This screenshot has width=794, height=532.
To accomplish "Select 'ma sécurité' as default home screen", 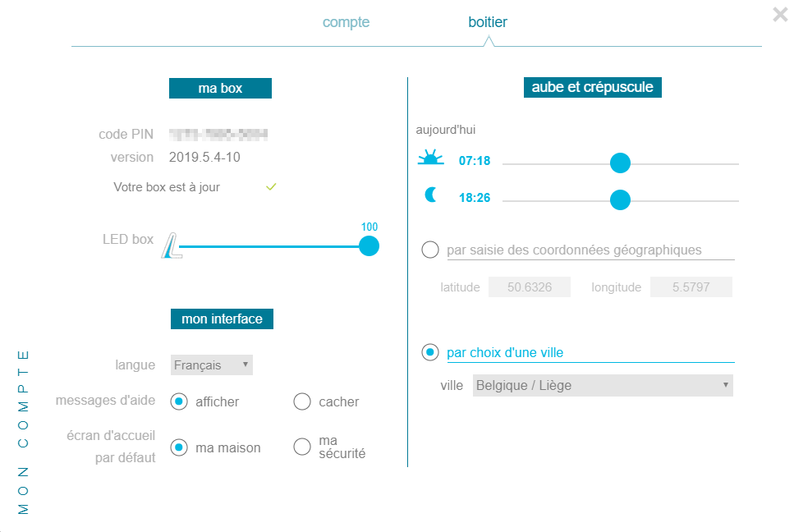I will pos(302,447).
